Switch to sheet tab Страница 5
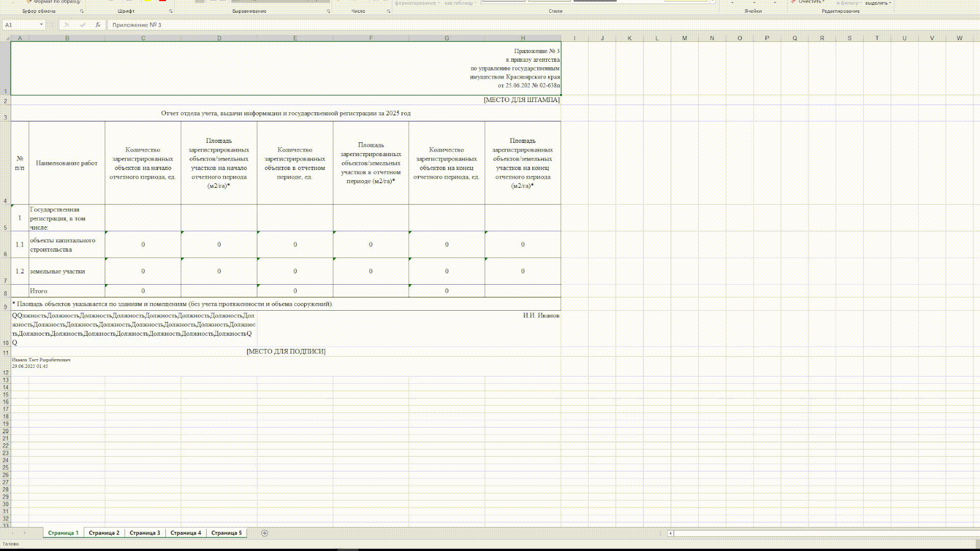 (227, 533)
